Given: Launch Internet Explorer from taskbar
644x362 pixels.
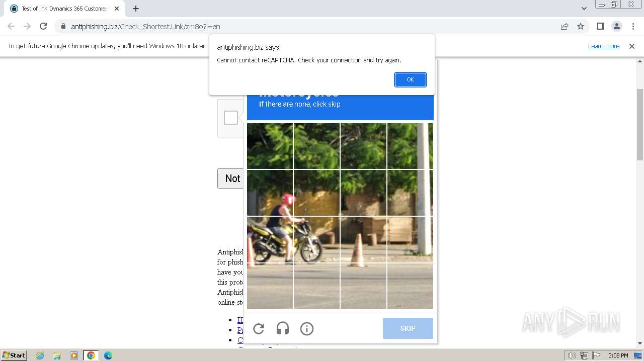Looking at the screenshot, I should [40, 355].
